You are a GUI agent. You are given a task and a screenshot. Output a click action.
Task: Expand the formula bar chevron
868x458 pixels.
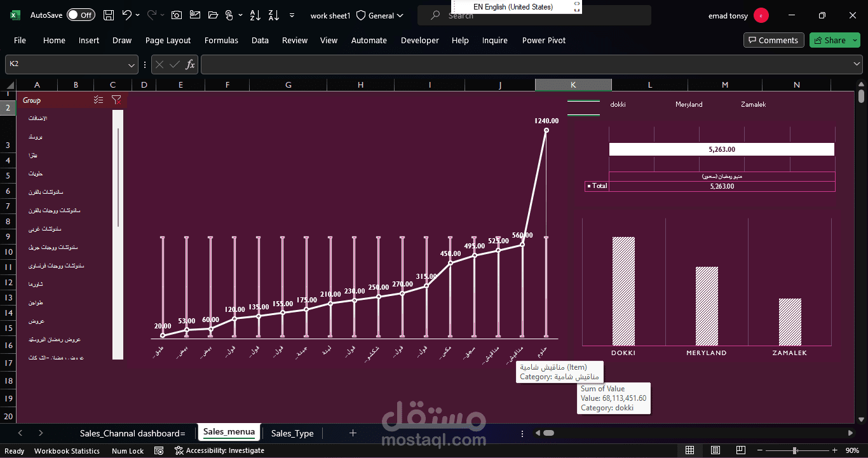[x=857, y=64]
